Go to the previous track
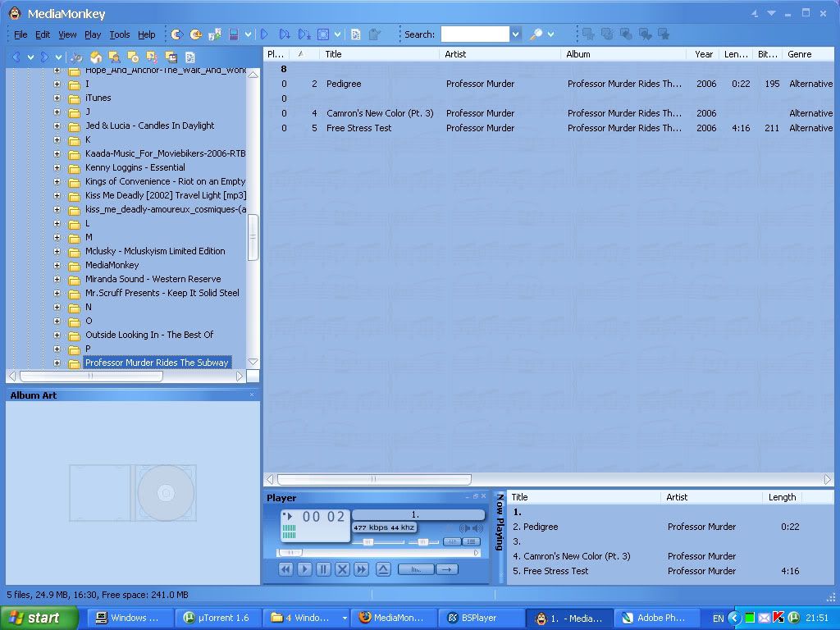The image size is (840, 630). click(285, 569)
